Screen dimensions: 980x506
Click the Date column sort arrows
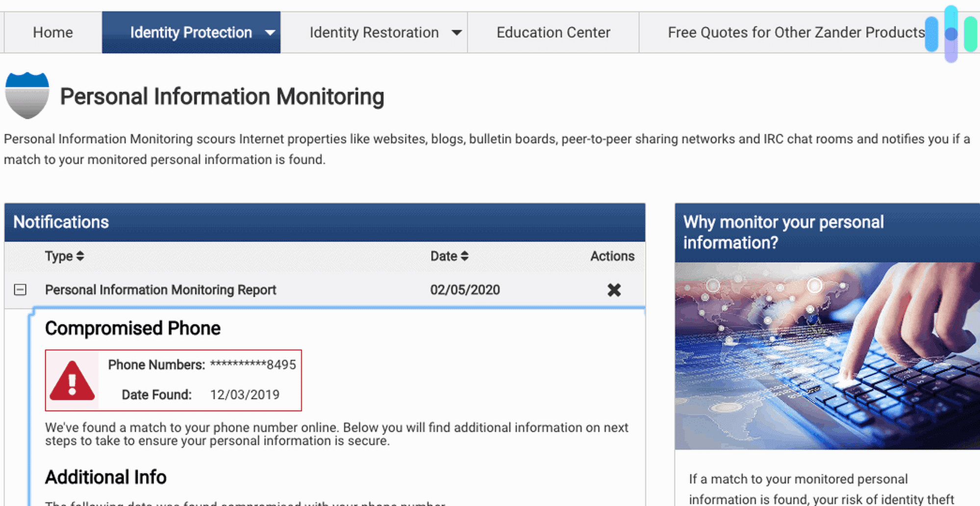point(464,256)
